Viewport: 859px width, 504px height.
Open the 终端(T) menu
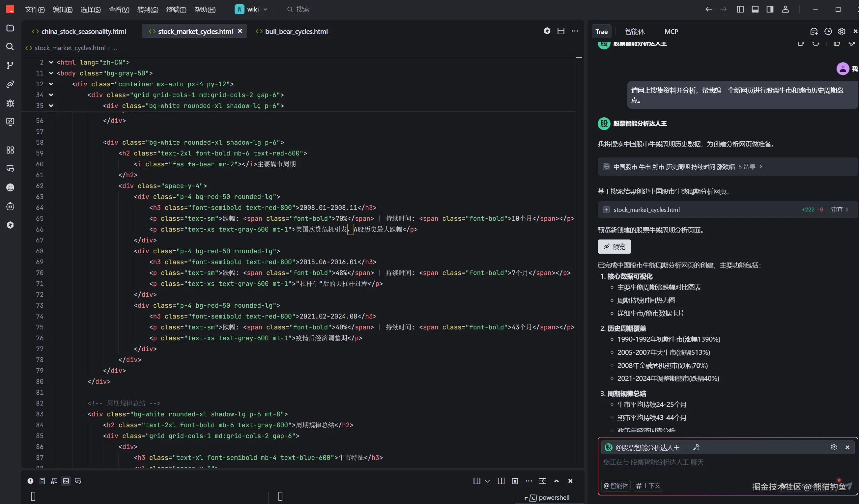[176, 10]
